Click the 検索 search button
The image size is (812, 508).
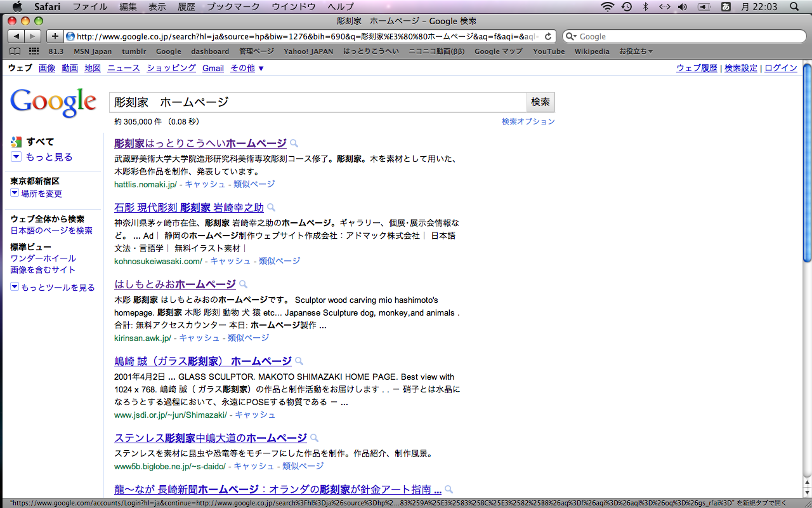[x=540, y=102]
